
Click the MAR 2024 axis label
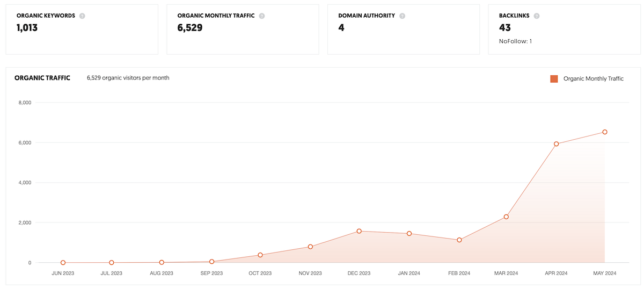coord(506,273)
